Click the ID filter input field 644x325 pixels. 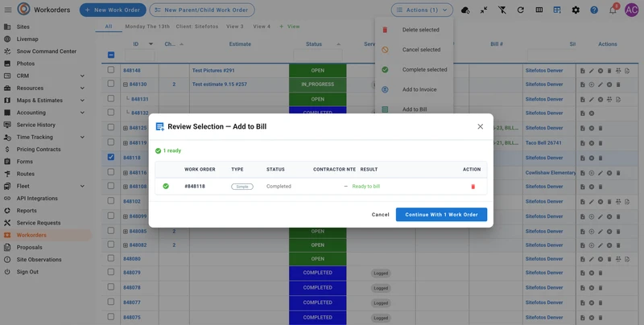click(139, 55)
